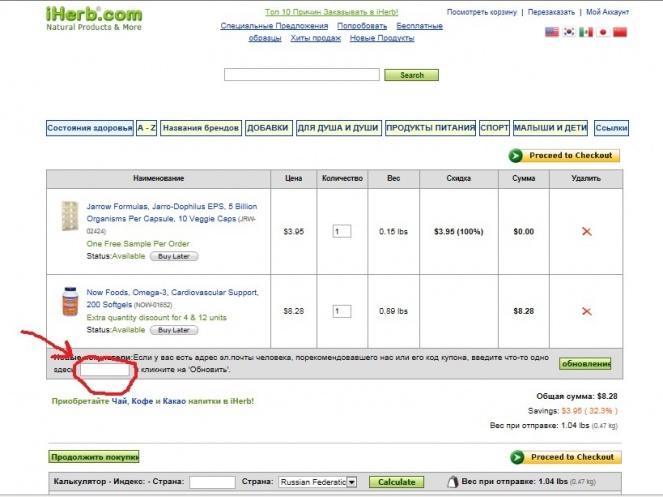The image size is (663, 497).
Task: Click the green Search button
Action: (x=411, y=75)
